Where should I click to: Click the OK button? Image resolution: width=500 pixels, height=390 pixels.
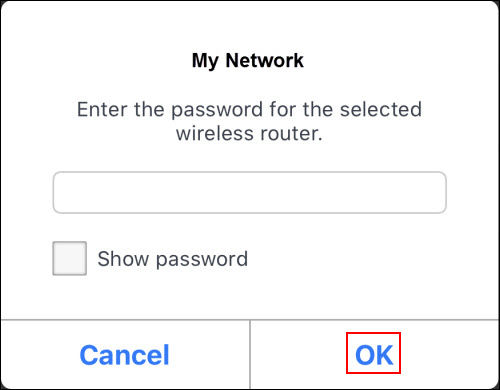(373, 354)
